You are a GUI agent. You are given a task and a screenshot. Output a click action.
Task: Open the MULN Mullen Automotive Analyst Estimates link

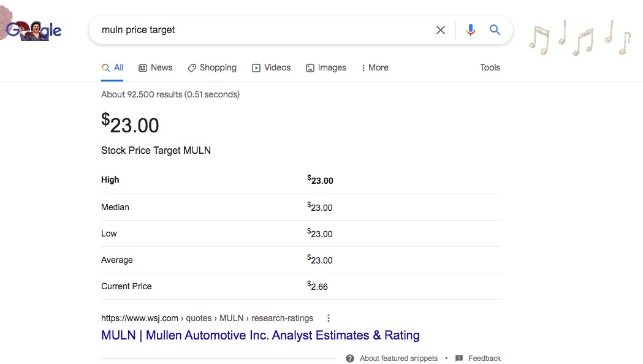click(x=261, y=335)
